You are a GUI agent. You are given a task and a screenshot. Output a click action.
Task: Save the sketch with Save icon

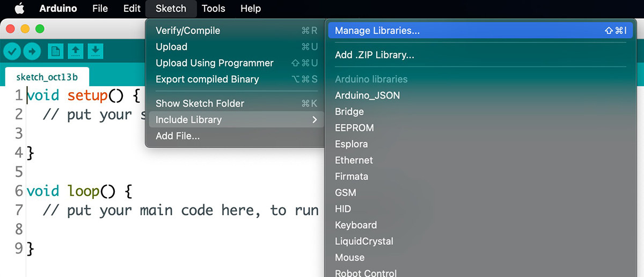tap(95, 51)
